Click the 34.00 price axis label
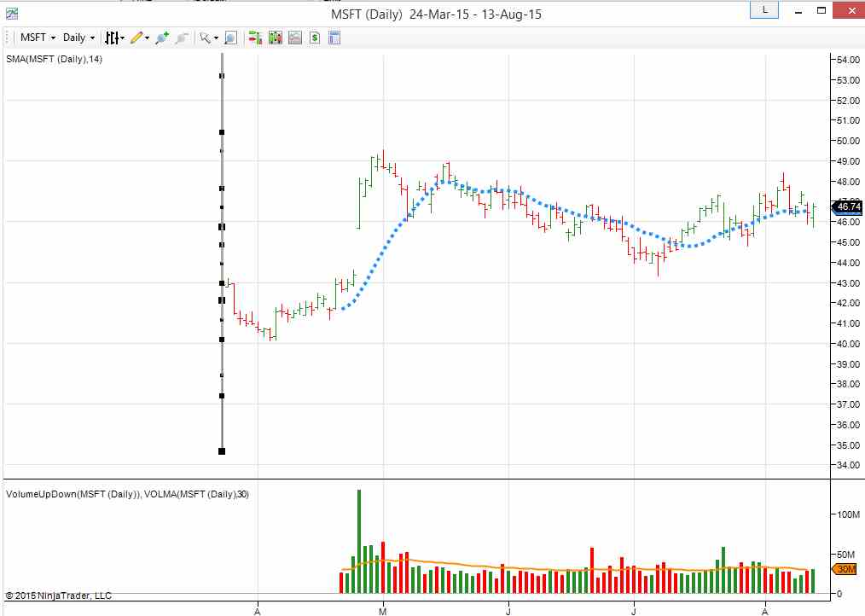Screen dimensions: 865x616 point(848,465)
